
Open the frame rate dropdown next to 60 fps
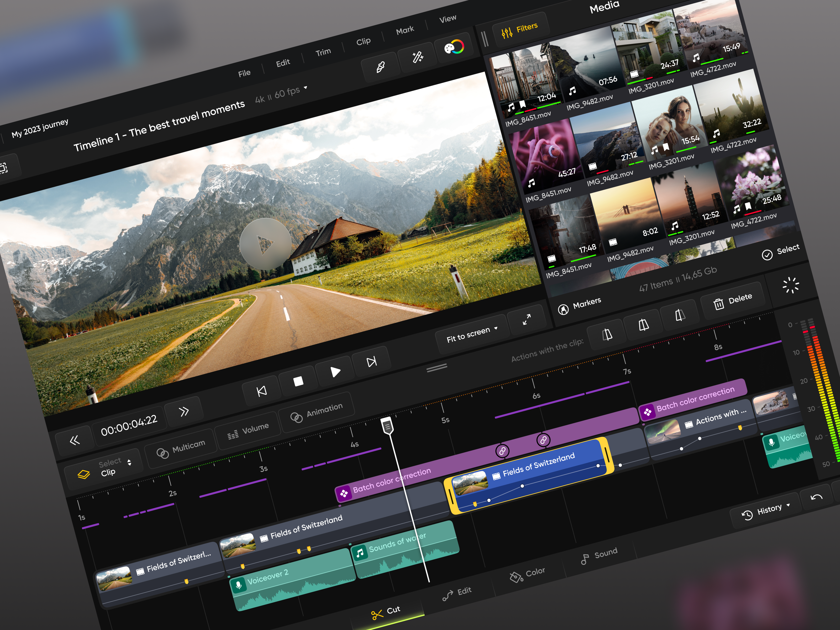click(x=306, y=88)
